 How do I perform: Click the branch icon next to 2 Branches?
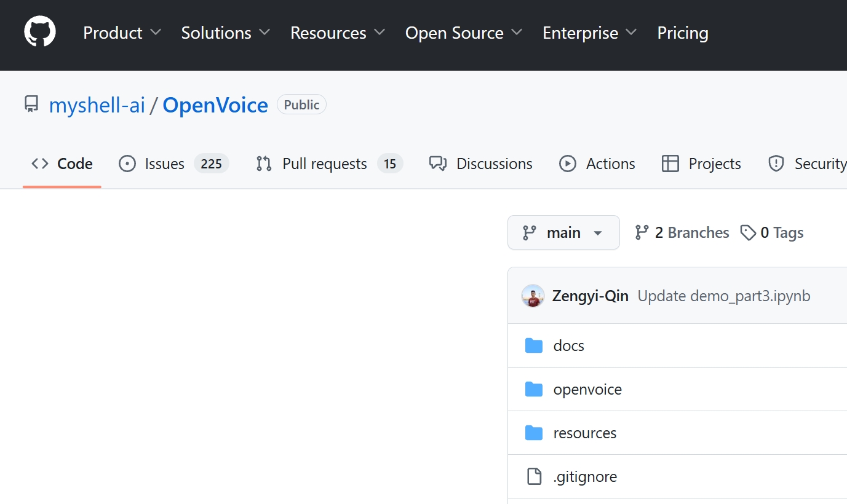click(x=642, y=232)
